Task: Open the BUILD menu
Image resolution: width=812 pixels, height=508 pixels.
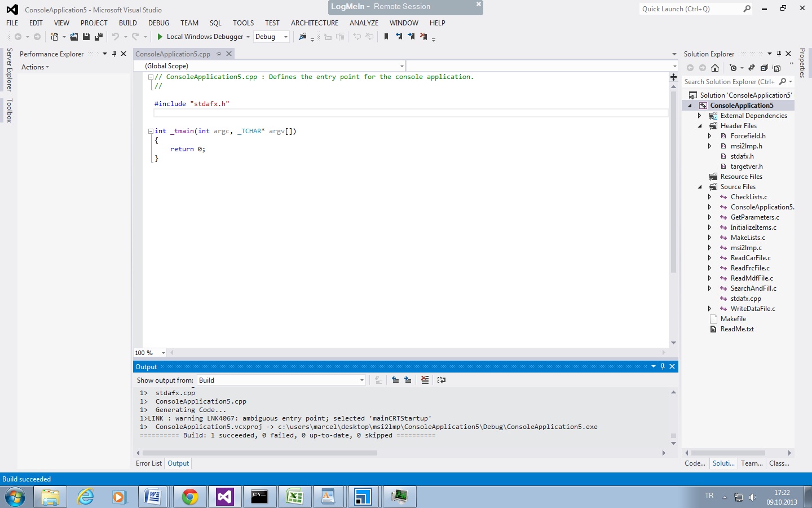Action: [128, 23]
